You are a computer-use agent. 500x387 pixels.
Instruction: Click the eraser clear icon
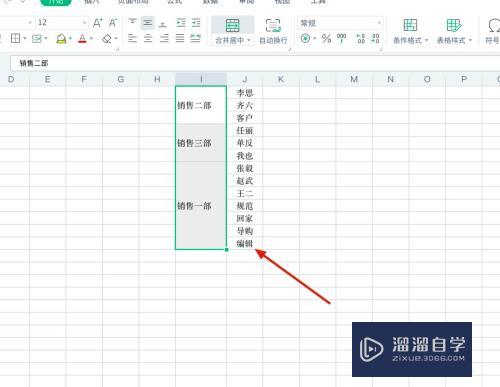click(x=107, y=39)
